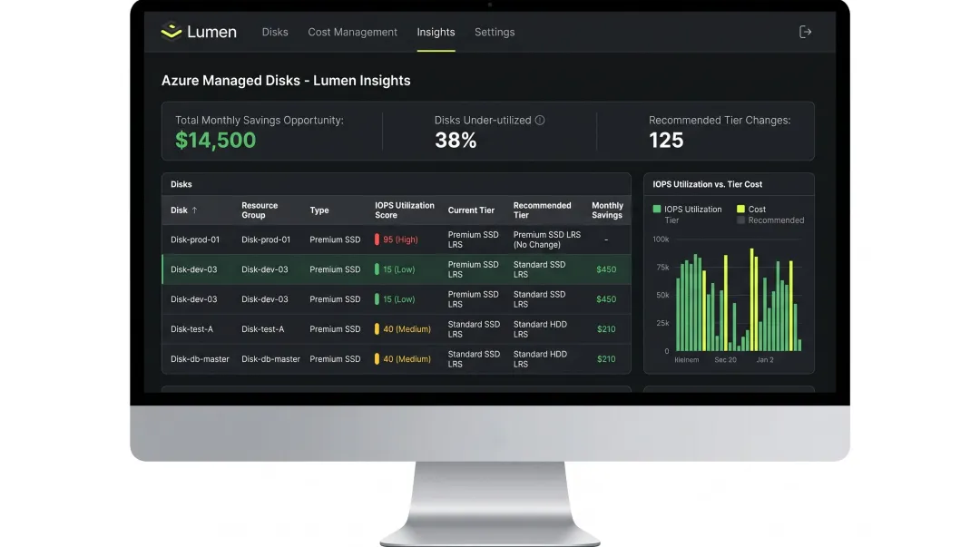The height and width of the screenshot is (547, 980).
Task: Select the Disk-prod-01 disk name cell
Action: point(195,239)
